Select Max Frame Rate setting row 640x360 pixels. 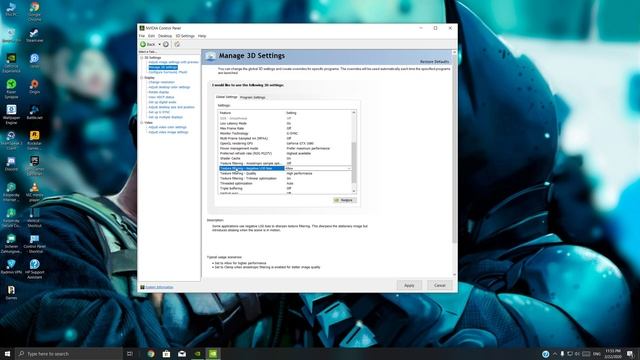coord(285,128)
